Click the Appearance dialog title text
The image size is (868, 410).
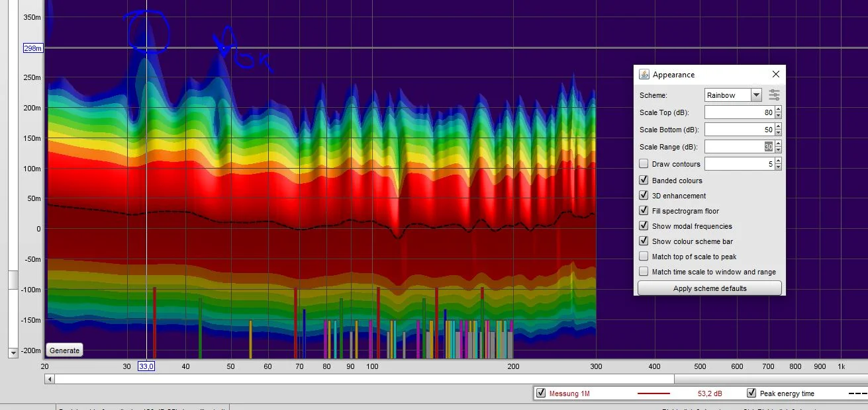(673, 75)
